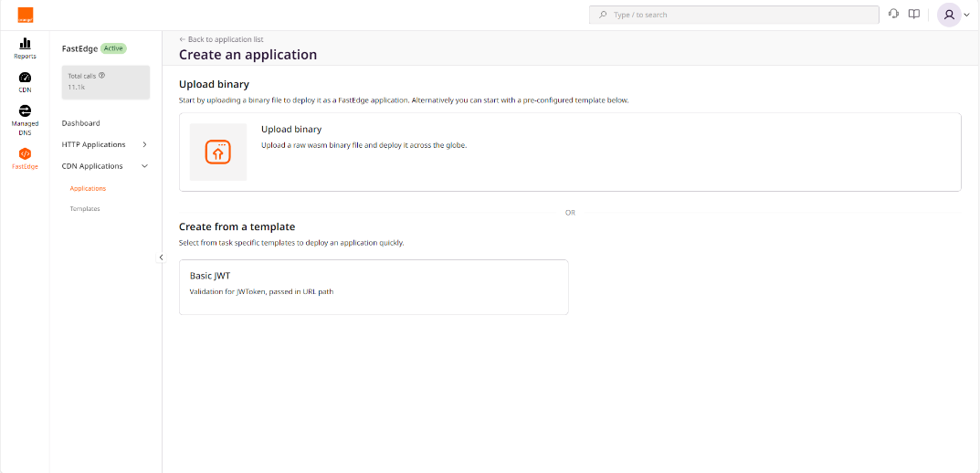Viewport: 980px width, 473px height.
Task: Click the Orange logo in header
Action: [x=26, y=15]
